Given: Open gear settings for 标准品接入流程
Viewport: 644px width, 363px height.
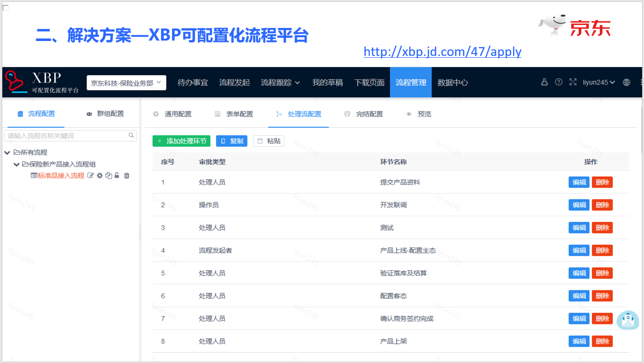Looking at the screenshot, I should [x=100, y=176].
